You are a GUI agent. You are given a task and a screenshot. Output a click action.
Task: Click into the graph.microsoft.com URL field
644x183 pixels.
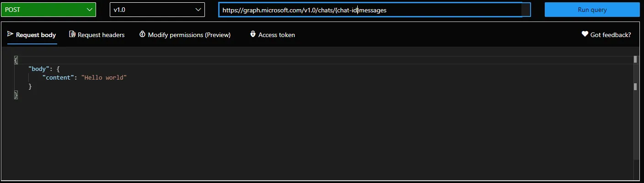(x=370, y=10)
